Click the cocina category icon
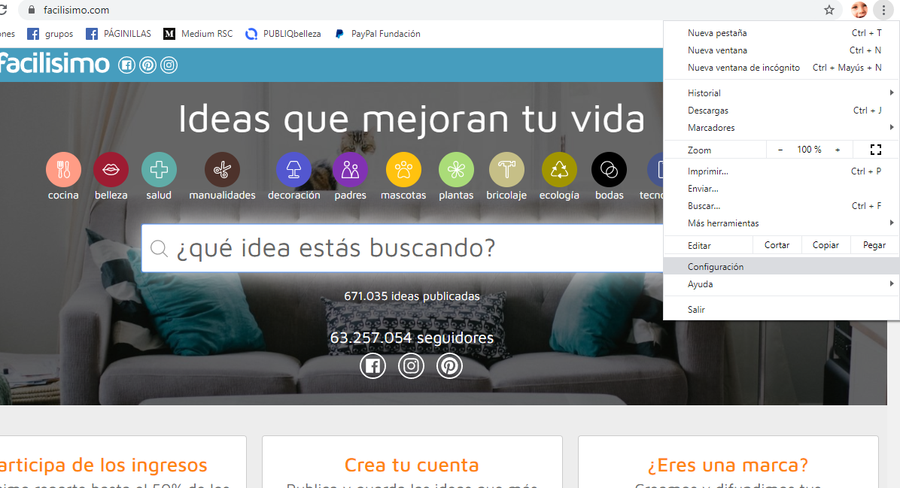The height and width of the screenshot is (488, 900). (63, 170)
